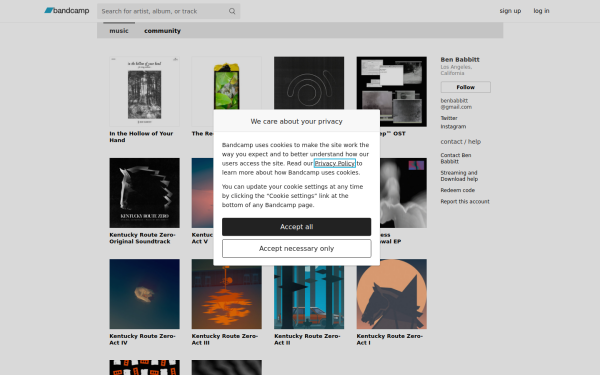Click Contact Ben Babbitt link
The width and height of the screenshot is (600, 375).
(x=456, y=158)
